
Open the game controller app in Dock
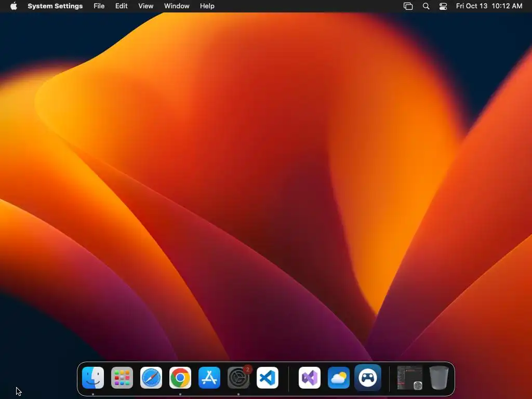click(368, 378)
